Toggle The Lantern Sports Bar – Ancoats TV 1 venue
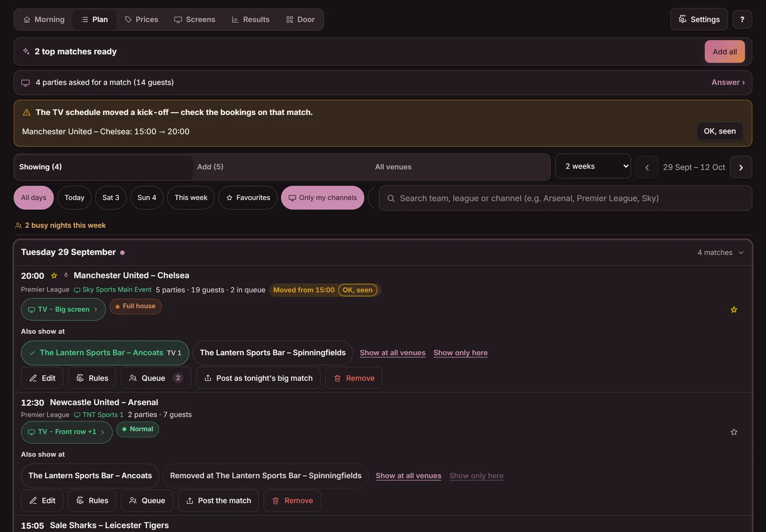Screen dimensions: 766x532 point(105,353)
